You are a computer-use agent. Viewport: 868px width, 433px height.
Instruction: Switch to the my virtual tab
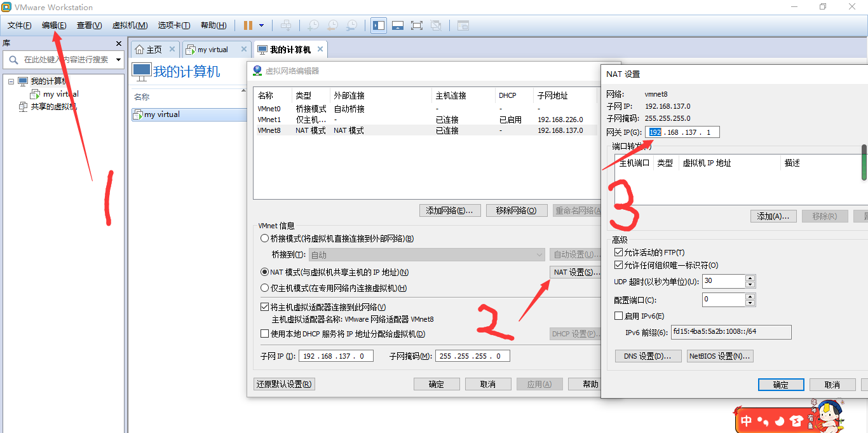[x=213, y=50]
